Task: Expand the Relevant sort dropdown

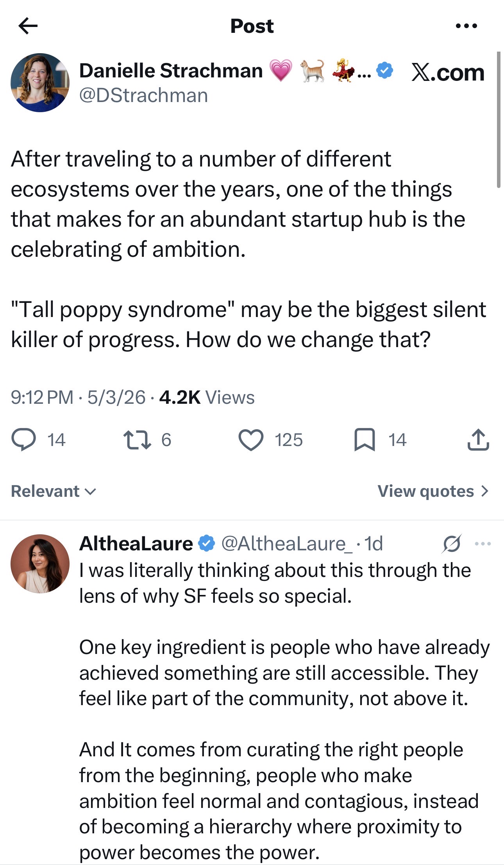Action: pos(54,491)
